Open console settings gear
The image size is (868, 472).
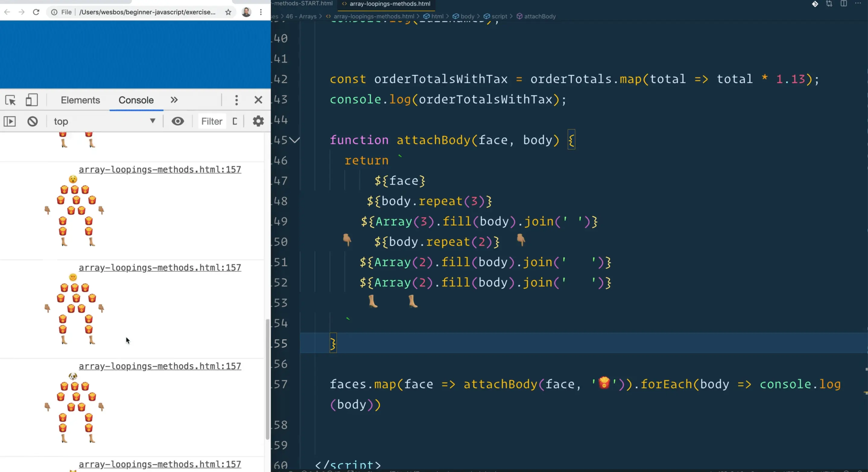[x=258, y=121]
